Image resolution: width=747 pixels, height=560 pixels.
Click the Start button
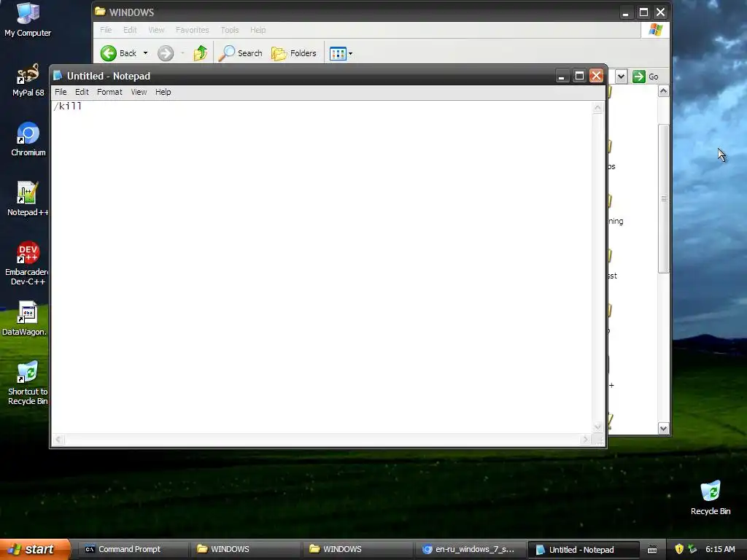(x=34, y=549)
